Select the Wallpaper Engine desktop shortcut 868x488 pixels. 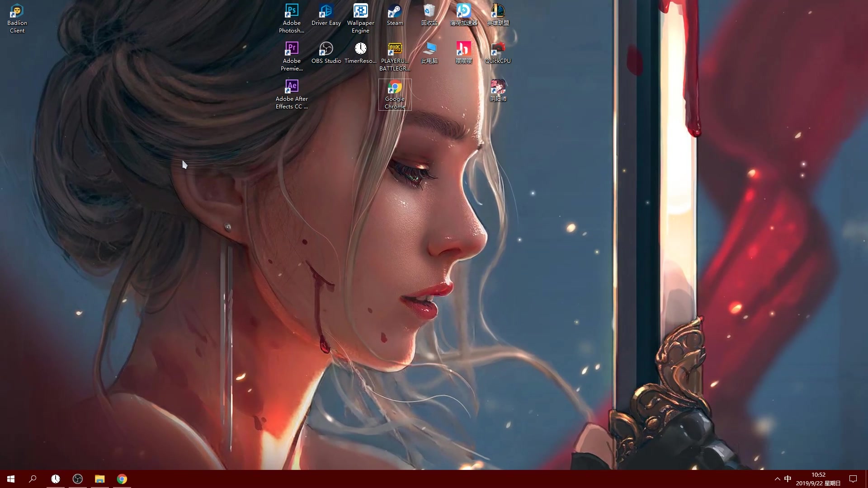point(360,18)
